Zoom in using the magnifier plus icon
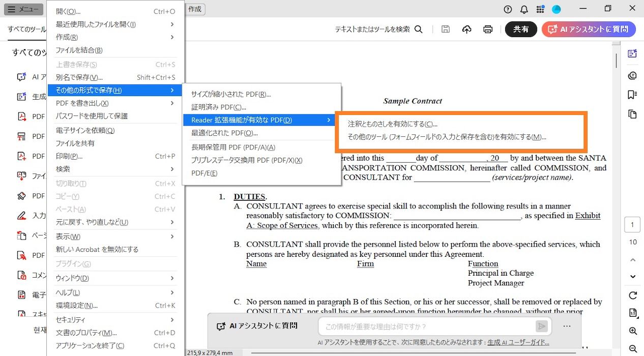This screenshot has width=644, height=356. (x=632, y=331)
